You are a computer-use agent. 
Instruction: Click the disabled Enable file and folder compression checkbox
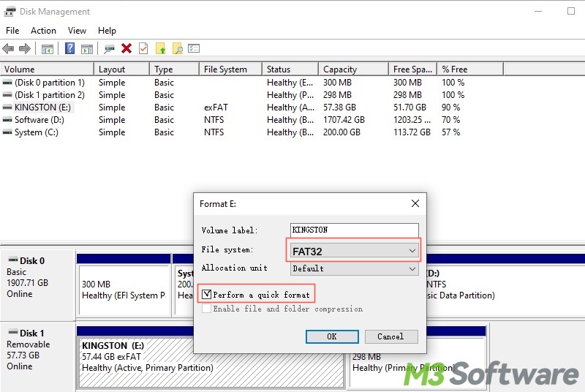206,309
